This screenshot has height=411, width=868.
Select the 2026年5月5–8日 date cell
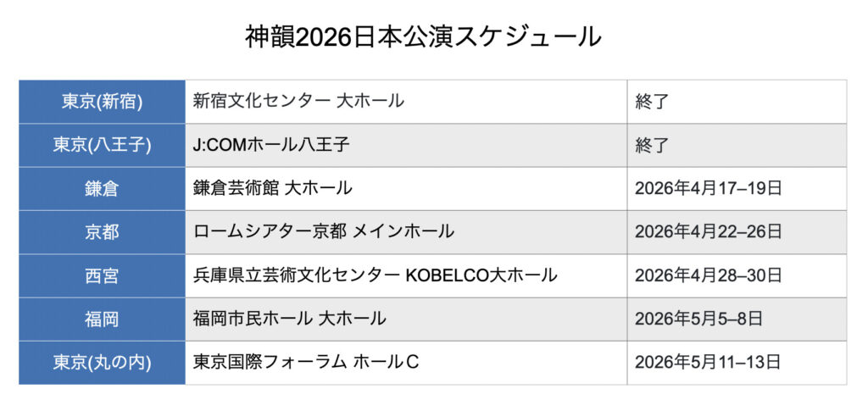pos(698,319)
